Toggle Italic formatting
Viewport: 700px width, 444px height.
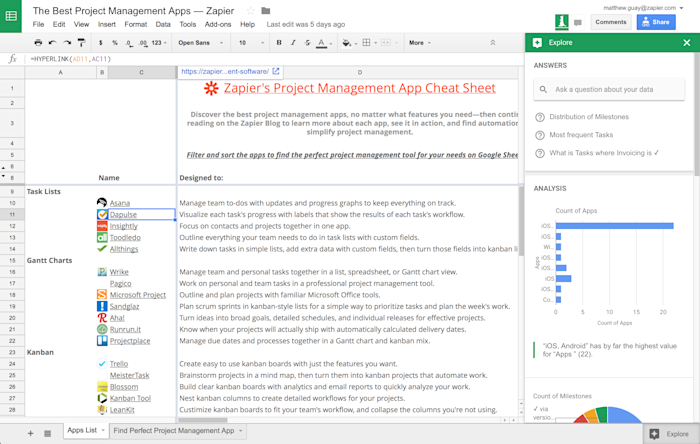(293, 43)
